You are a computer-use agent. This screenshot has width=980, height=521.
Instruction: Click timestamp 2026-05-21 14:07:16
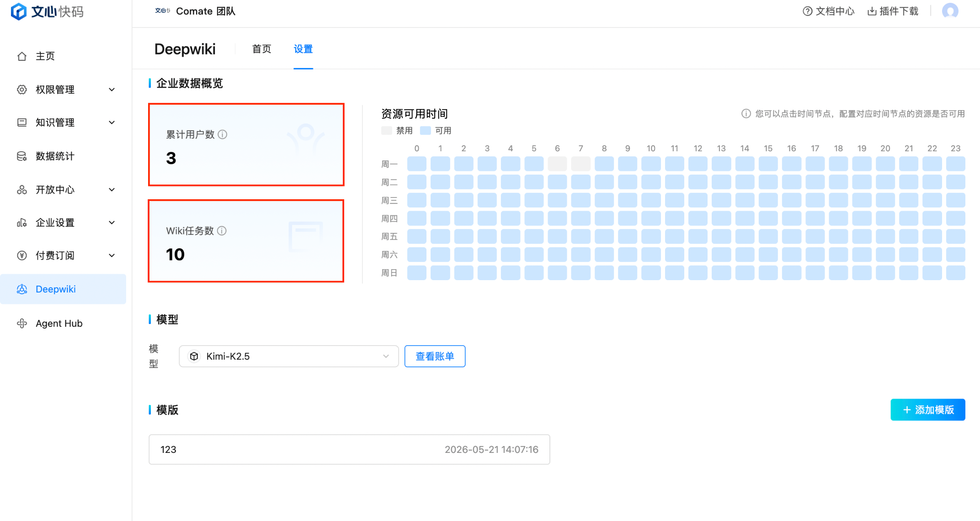coord(492,450)
